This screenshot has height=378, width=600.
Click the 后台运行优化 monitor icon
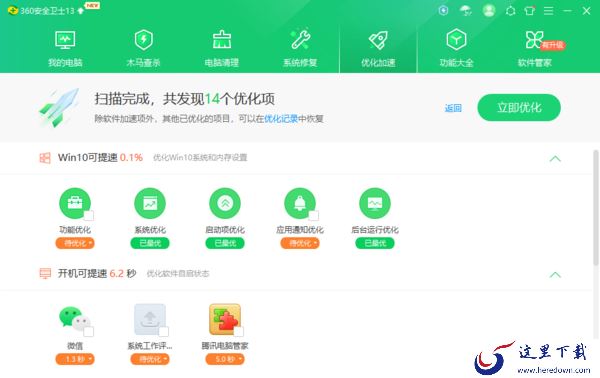375,203
